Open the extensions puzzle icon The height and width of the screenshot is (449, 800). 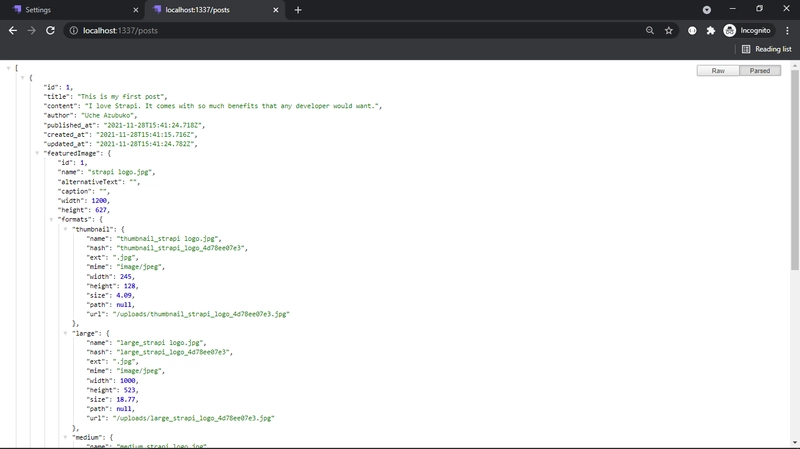click(x=711, y=31)
